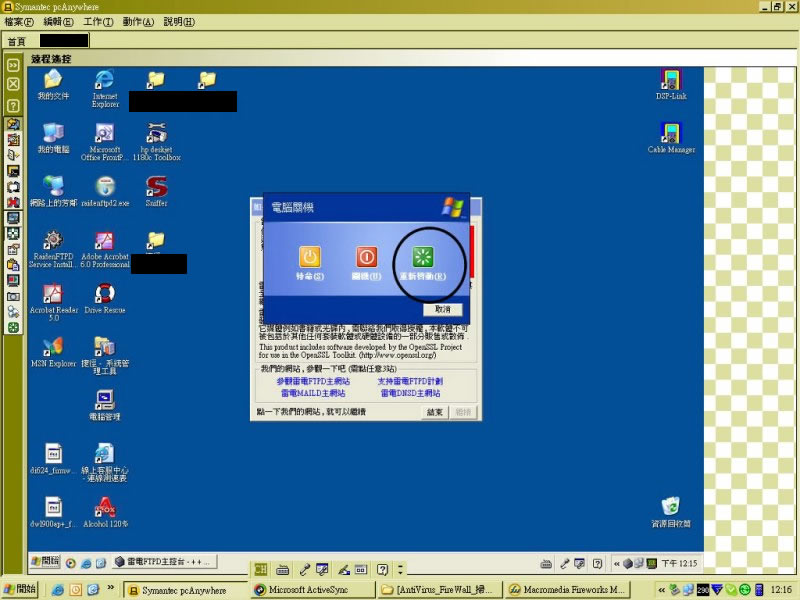Screen dimensions: 800x600
Task: Click the camera screenshot icon in sidebar
Action: pyautogui.click(x=13, y=296)
